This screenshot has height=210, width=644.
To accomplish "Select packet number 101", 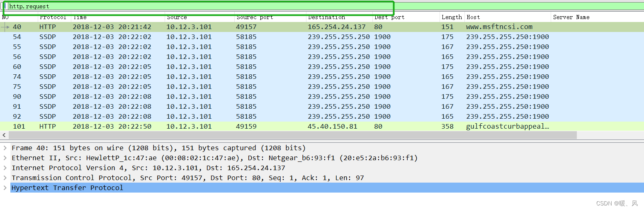I will [x=322, y=127].
